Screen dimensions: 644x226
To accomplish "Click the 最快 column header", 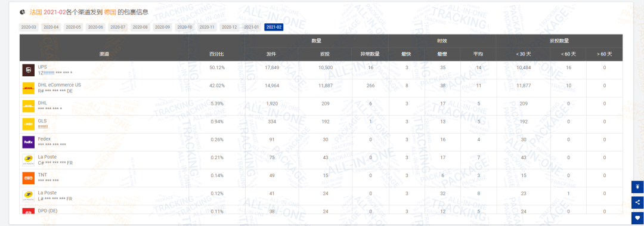I will point(406,54).
